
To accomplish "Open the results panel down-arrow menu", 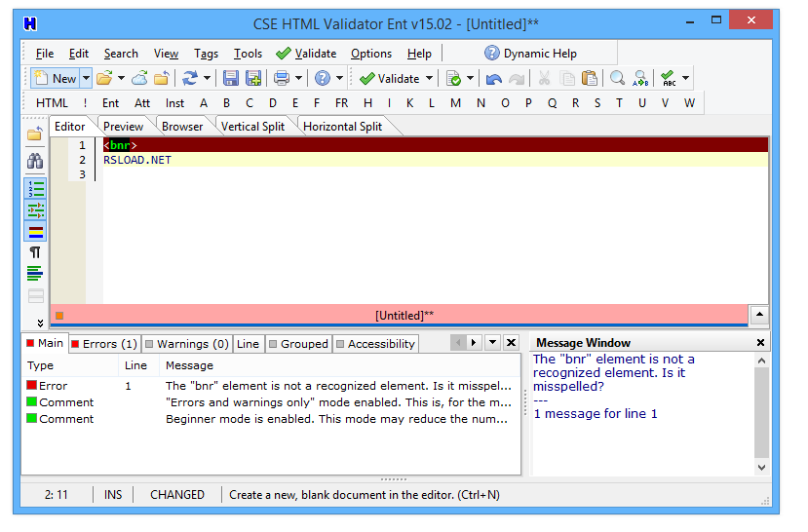I will pyautogui.click(x=492, y=342).
